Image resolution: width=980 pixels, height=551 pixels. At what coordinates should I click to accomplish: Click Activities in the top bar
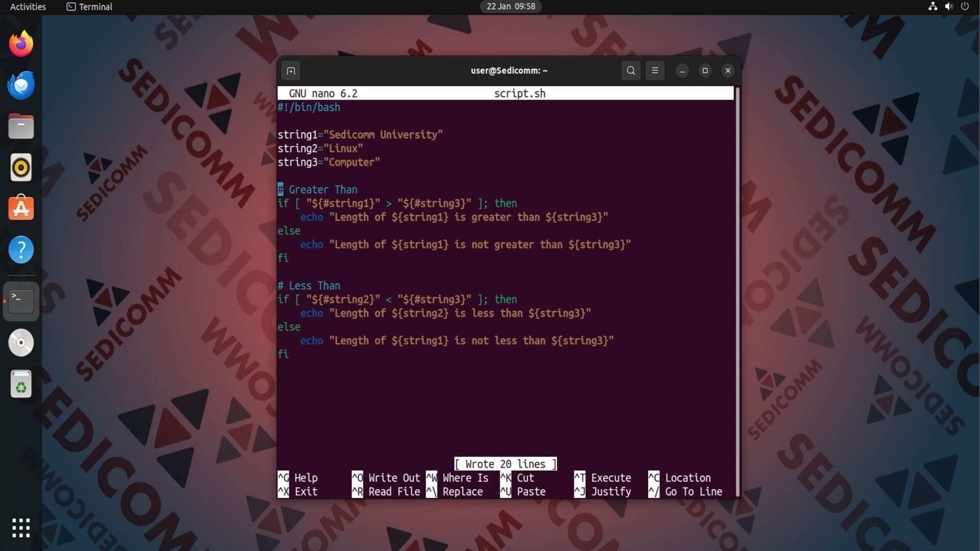click(28, 7)
